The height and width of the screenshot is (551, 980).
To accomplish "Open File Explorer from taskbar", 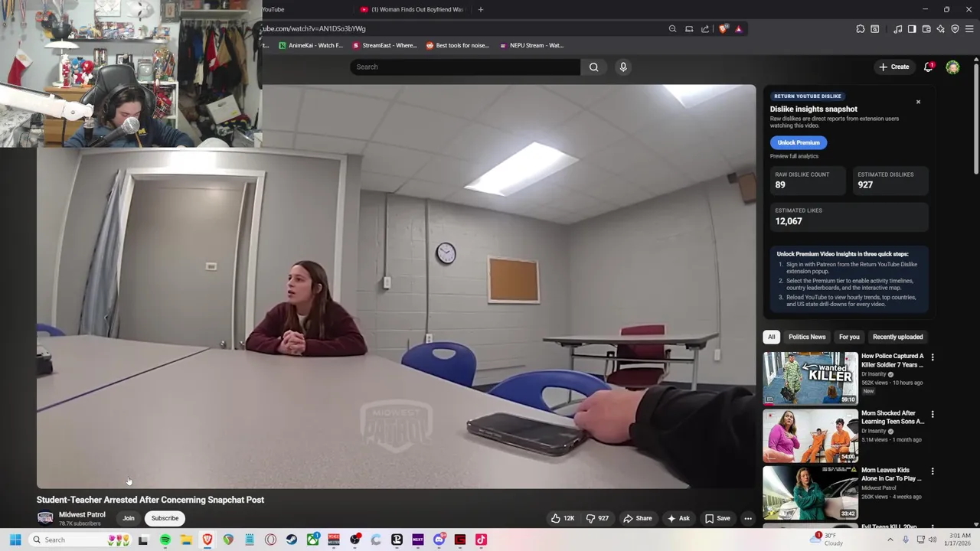I will coord(186,540).
